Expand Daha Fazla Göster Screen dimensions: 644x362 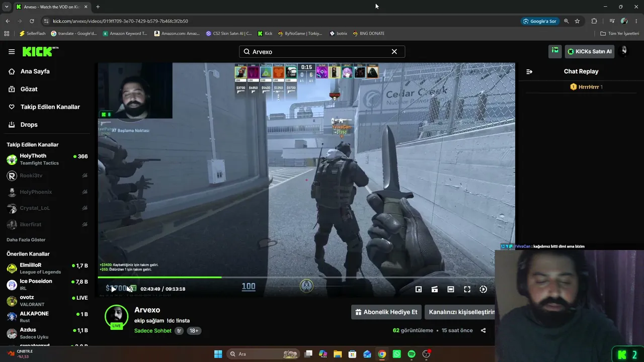point(26,240)
